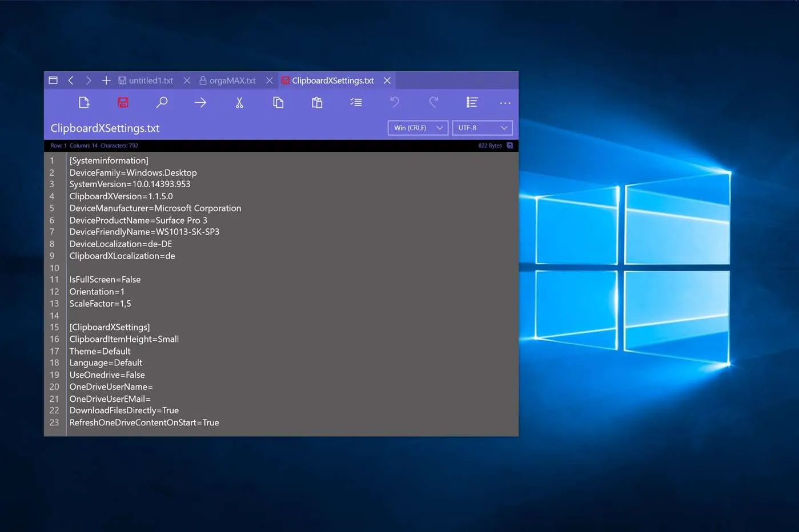This screenshot has height=532, width=799.
Task: Create a new file with the new document icon
Action: [84, 103]
